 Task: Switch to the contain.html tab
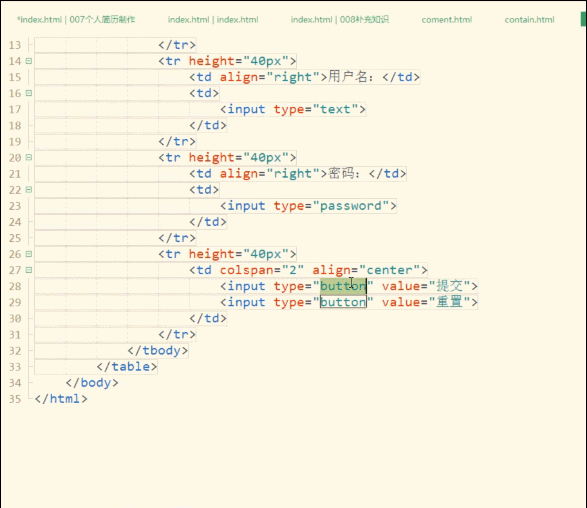point(529,20)
